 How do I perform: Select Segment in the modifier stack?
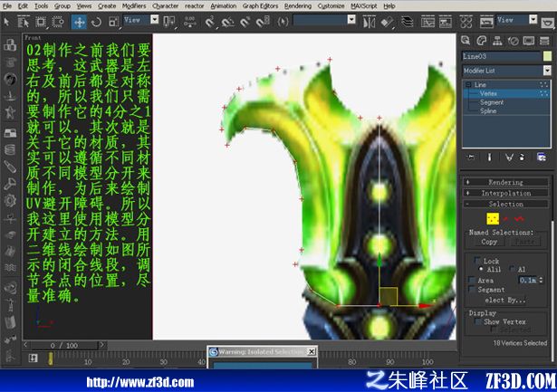492,102
